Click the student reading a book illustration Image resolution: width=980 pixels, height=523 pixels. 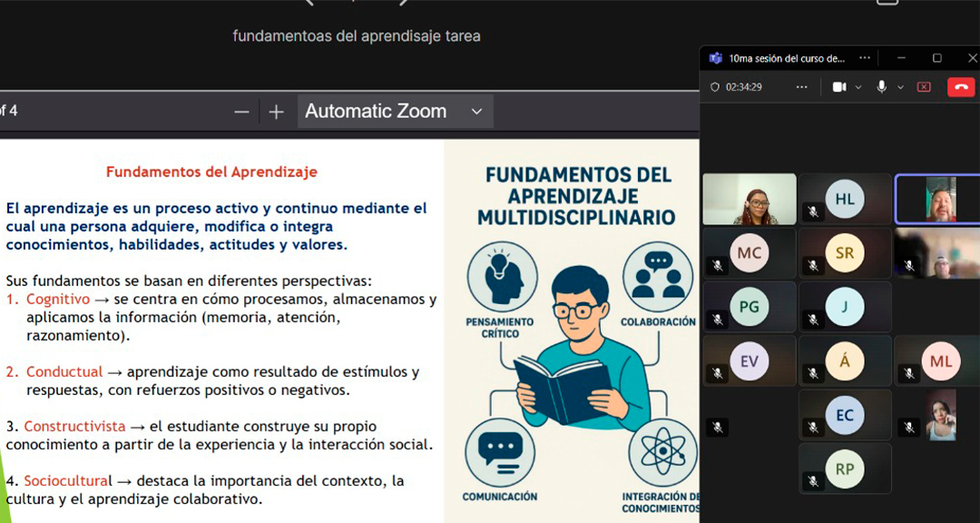(x=582, y=347)
